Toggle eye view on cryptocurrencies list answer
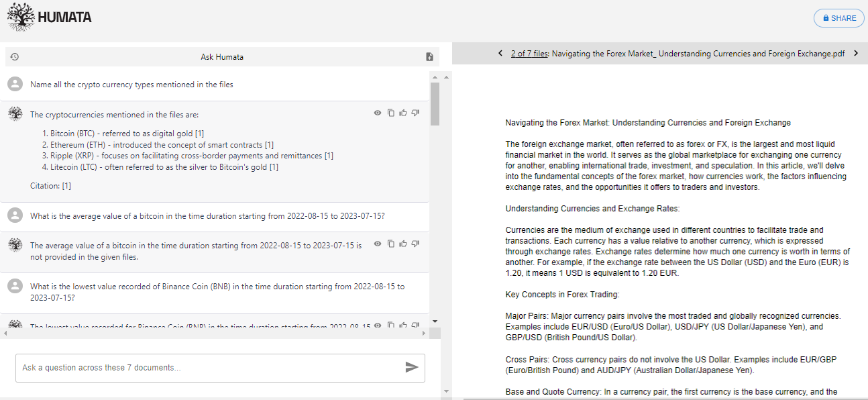Image resolution: width=868 pixels, height=400 pixels. click(x=378, y=113)
